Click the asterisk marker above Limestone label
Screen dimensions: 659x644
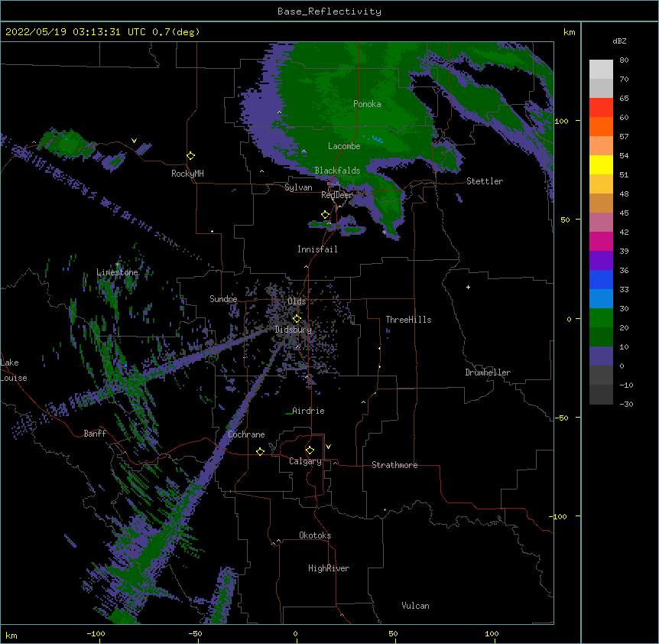coord(117,265)
